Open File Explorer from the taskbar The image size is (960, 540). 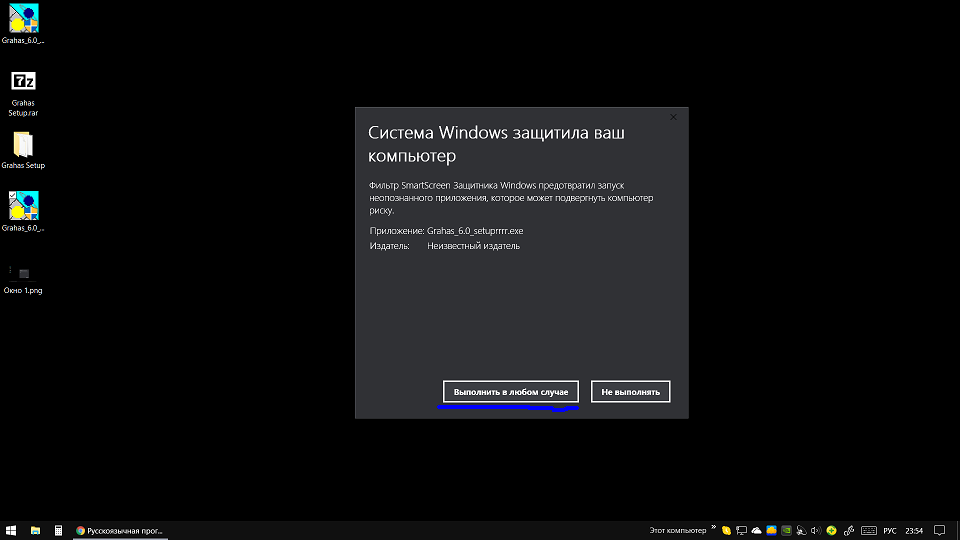coord(36,530)
